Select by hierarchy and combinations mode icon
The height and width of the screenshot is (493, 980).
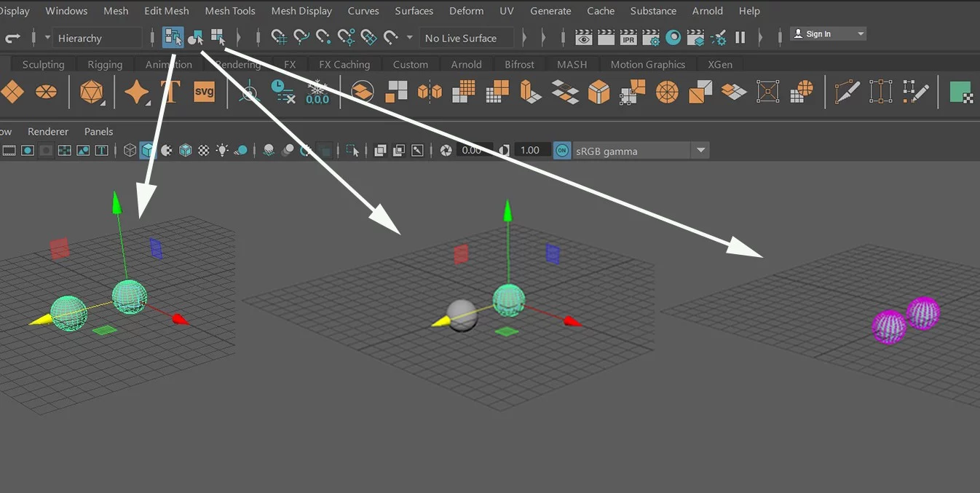click(173, 37)
